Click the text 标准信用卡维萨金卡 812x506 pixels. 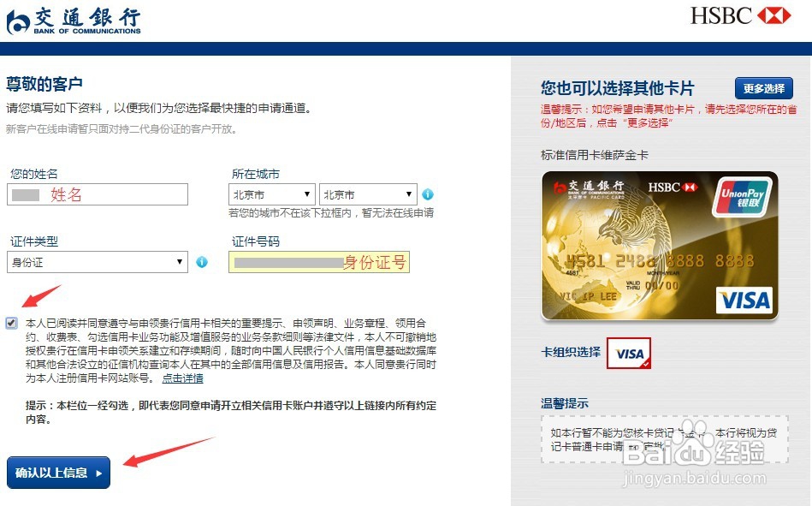[595, 155]
